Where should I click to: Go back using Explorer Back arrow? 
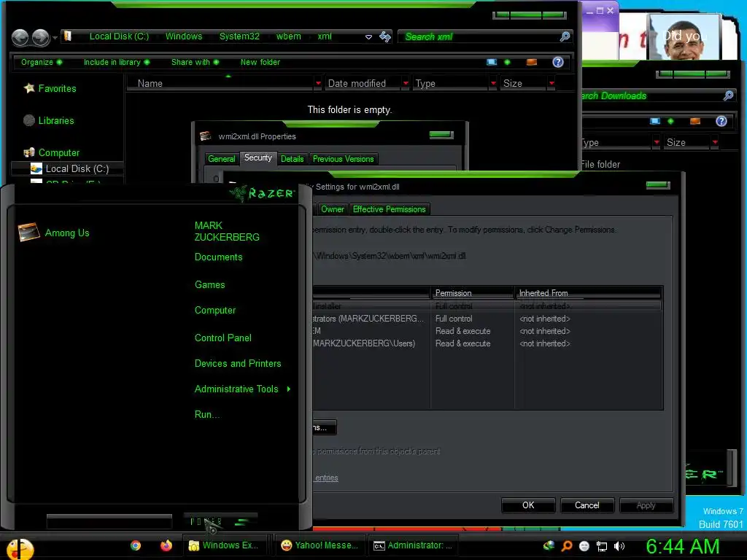pyautogui.click(x=20, y=37)
